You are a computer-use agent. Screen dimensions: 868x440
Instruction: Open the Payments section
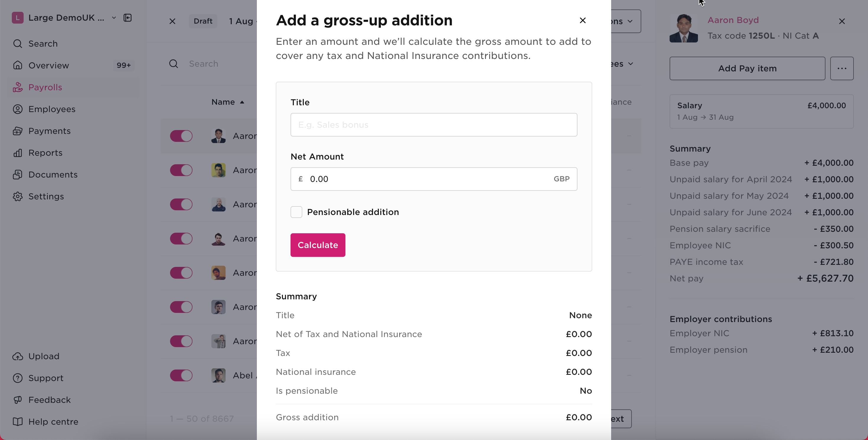[50, 131]
